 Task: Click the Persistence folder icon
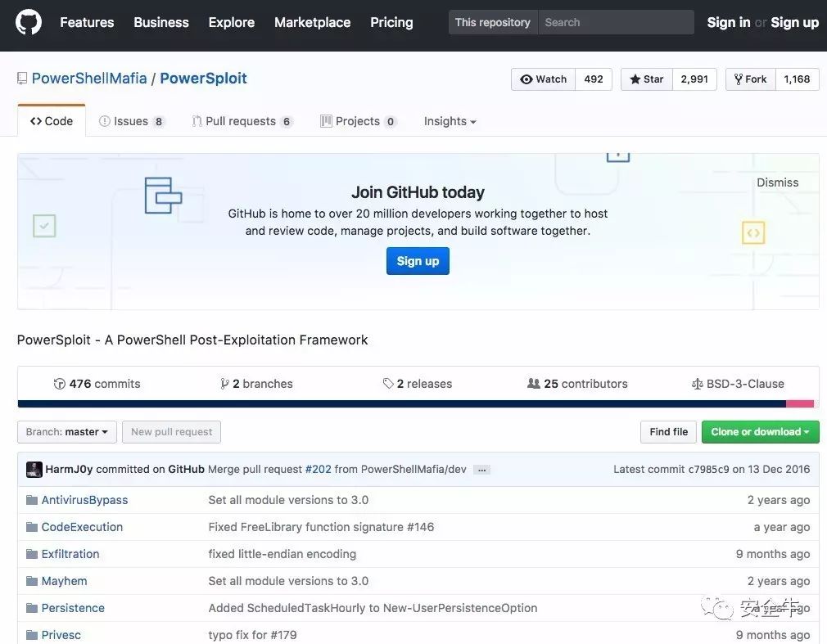pos(32,608)
